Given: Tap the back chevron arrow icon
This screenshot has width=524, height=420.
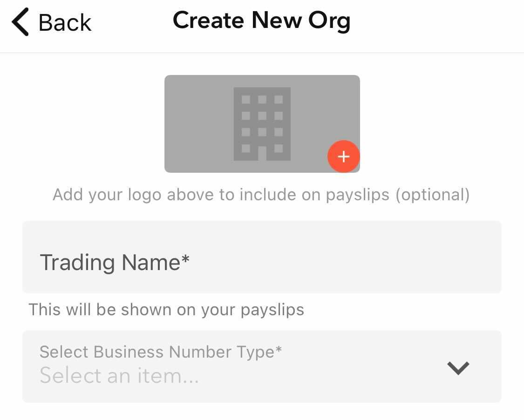Looking at the screenshot, I should (x=20, y=23).
